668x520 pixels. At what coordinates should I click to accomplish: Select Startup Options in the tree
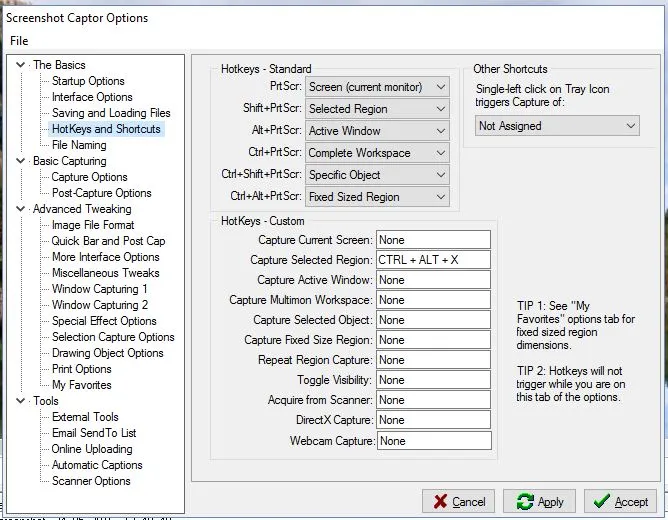pos(88,81)
